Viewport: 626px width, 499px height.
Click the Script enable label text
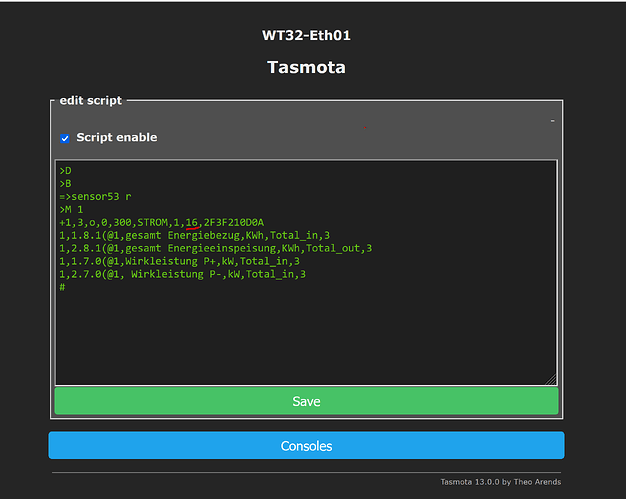click(x=117, y=137)
